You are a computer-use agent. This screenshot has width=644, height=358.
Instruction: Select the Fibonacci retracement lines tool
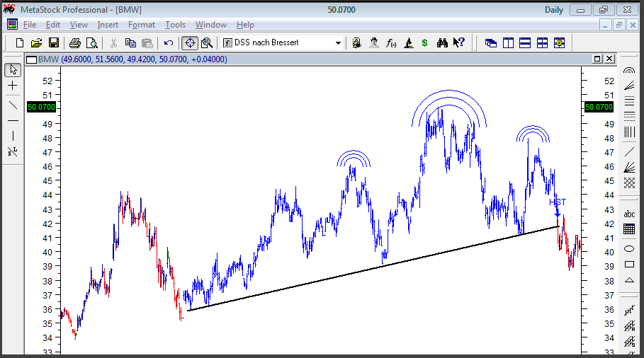(629, 101)
